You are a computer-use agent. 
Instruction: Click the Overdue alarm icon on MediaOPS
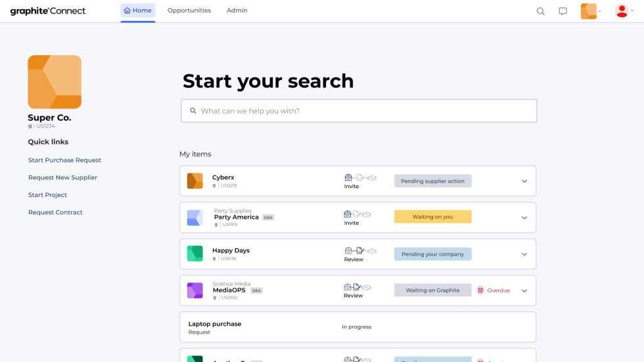click(x=480, y=290)
